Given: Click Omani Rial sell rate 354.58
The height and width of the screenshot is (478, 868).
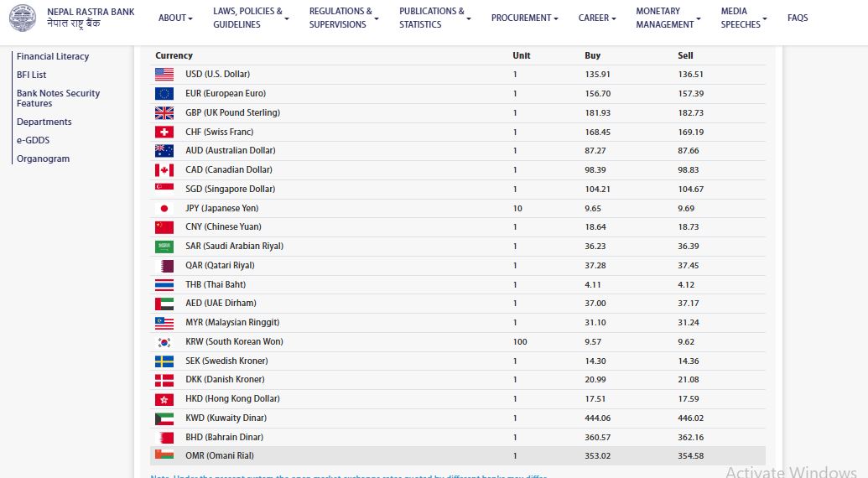Looking at the screenshot, I should point(690,456).
